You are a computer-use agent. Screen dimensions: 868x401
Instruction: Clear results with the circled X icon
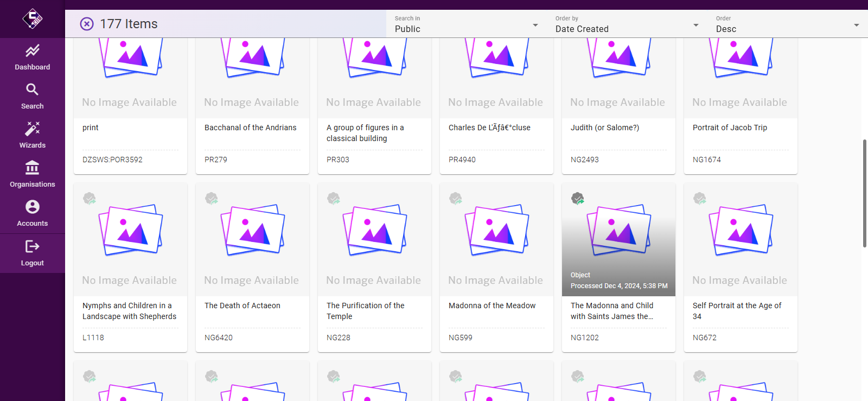pyautogui.click(x=87, y=24)
